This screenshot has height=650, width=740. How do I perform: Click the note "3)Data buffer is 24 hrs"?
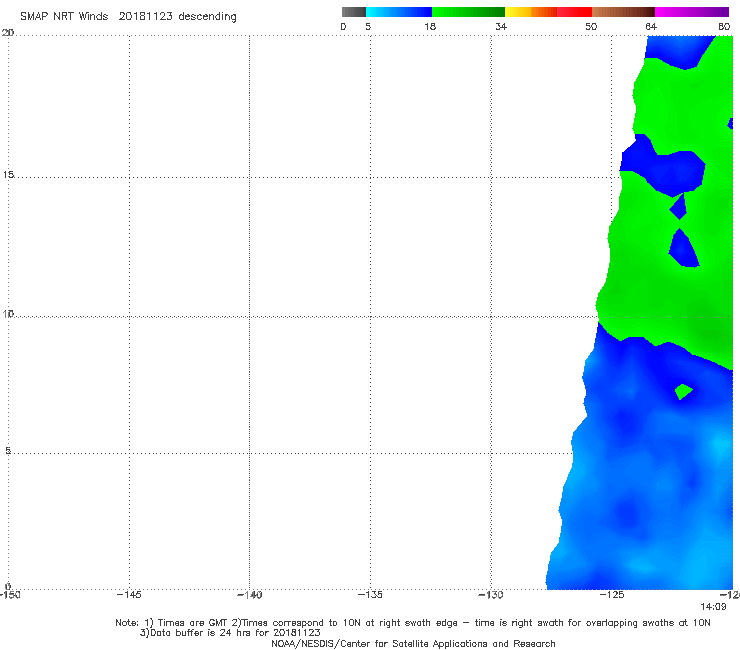230,633
